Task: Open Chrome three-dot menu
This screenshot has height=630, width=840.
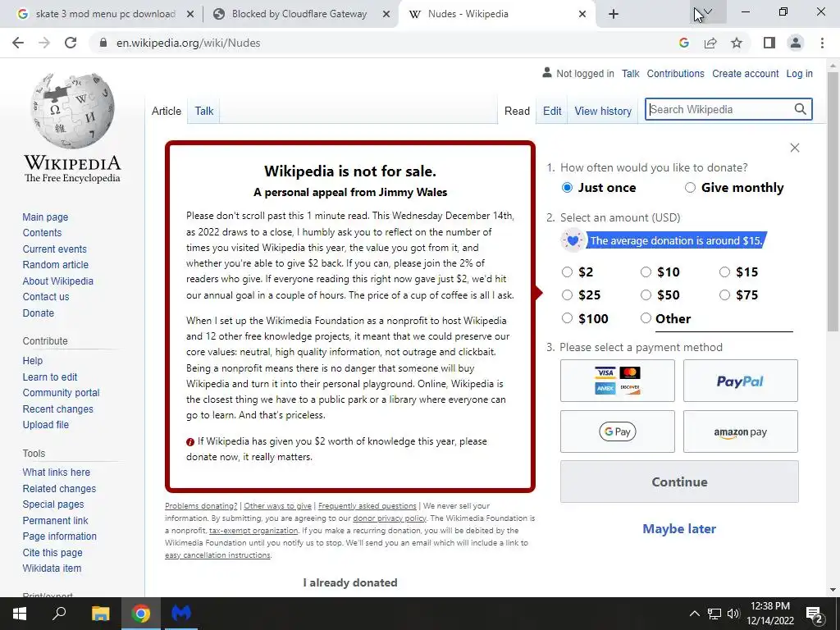Action: [822, 43]
